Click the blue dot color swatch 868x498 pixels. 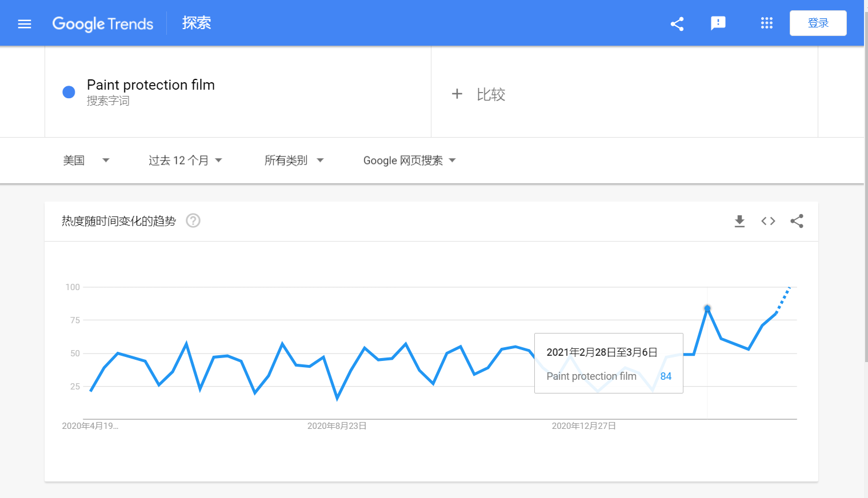pyautogui.click(x=69, y=92)
